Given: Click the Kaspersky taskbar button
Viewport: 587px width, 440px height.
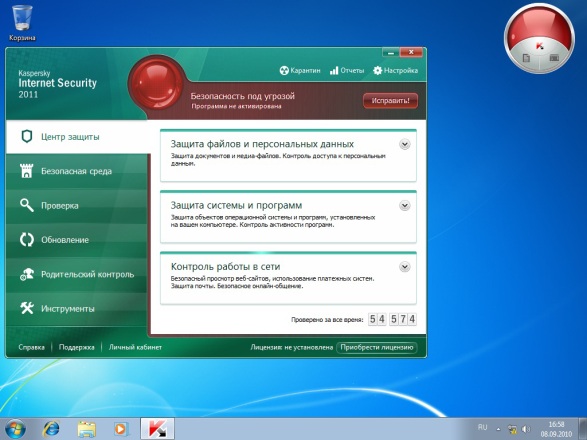Looking at the screenshot, I should [x=157, y=429].
